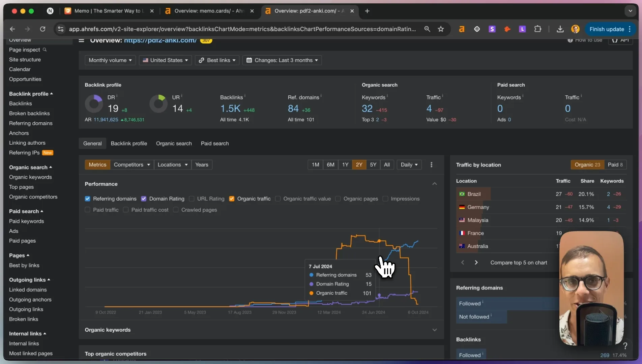Toggle the sidebar hamburger menu icon

tap(81, 40)
